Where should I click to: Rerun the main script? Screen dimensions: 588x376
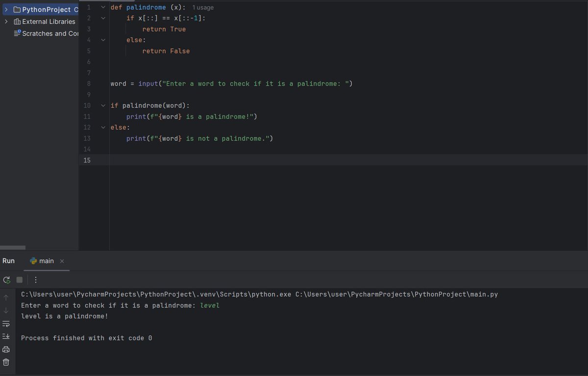coord(6,280)
